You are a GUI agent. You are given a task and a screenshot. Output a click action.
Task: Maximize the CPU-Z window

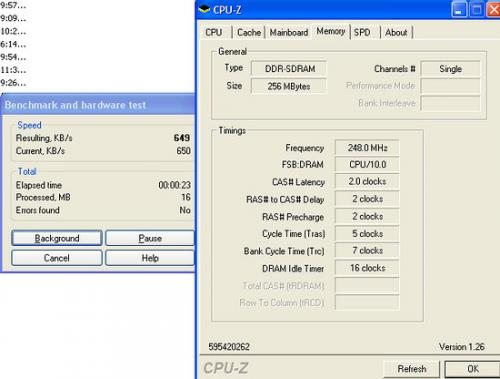pos(477,9)
